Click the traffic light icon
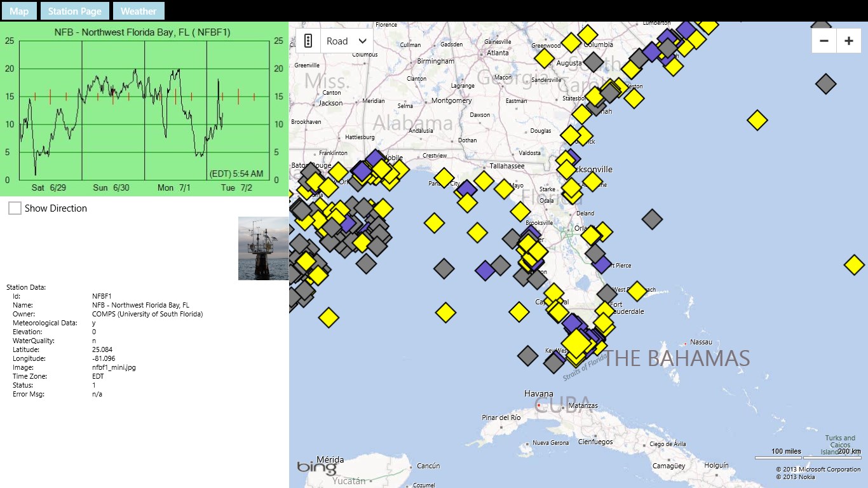The width and height of the screenshot is (868, 488). pos(308,41)
